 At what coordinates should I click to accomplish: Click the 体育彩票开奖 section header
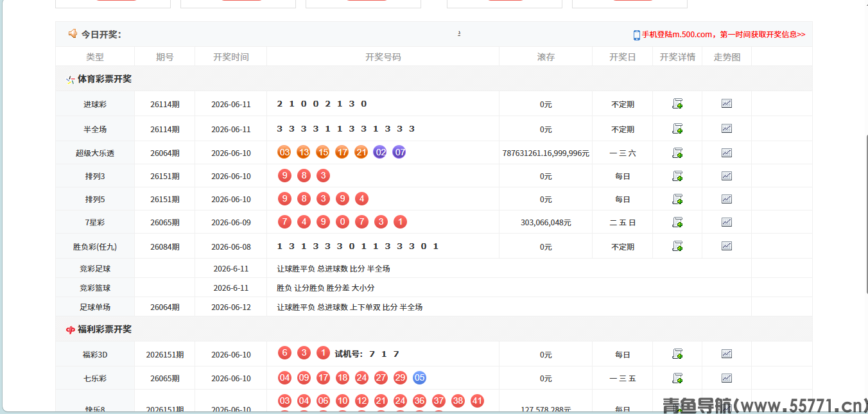click(105, 79)
